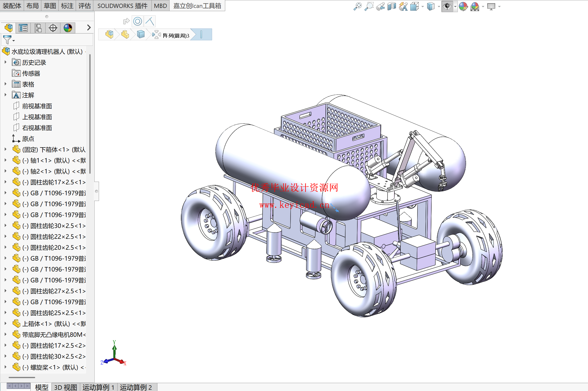Click the normal-to sketch context icon
Screen dimensions: 588x391
pyautogui.click(x=150, y=21)
